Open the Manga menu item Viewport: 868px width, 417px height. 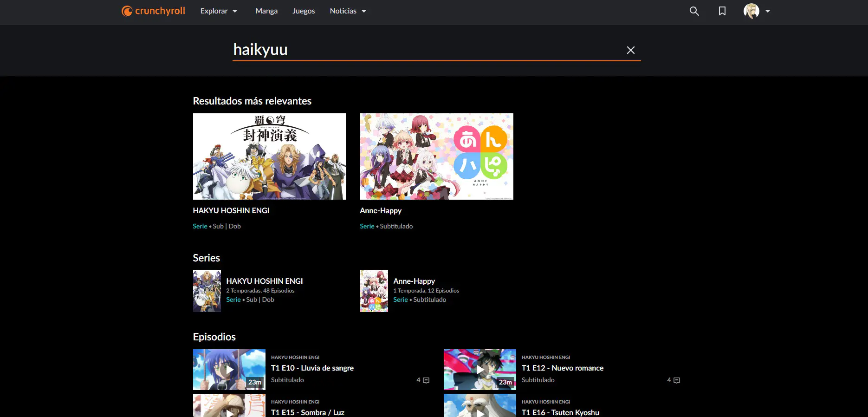pos(266,11)
